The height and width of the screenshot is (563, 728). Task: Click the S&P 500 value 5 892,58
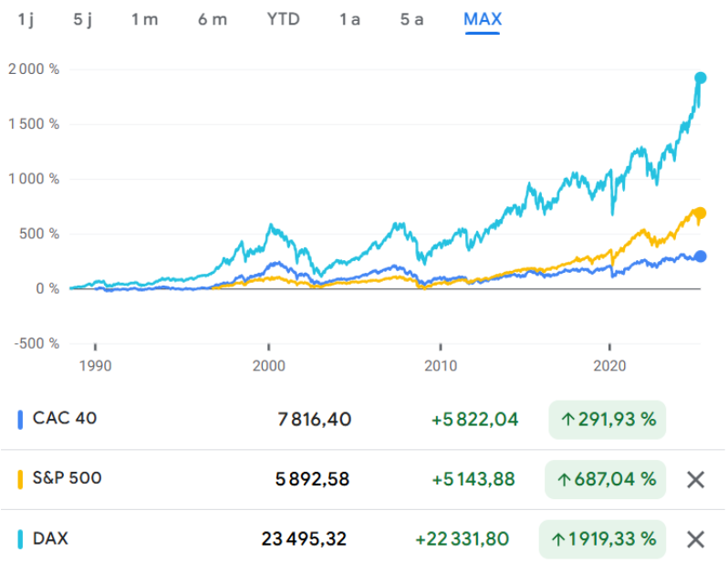(312, 479)
